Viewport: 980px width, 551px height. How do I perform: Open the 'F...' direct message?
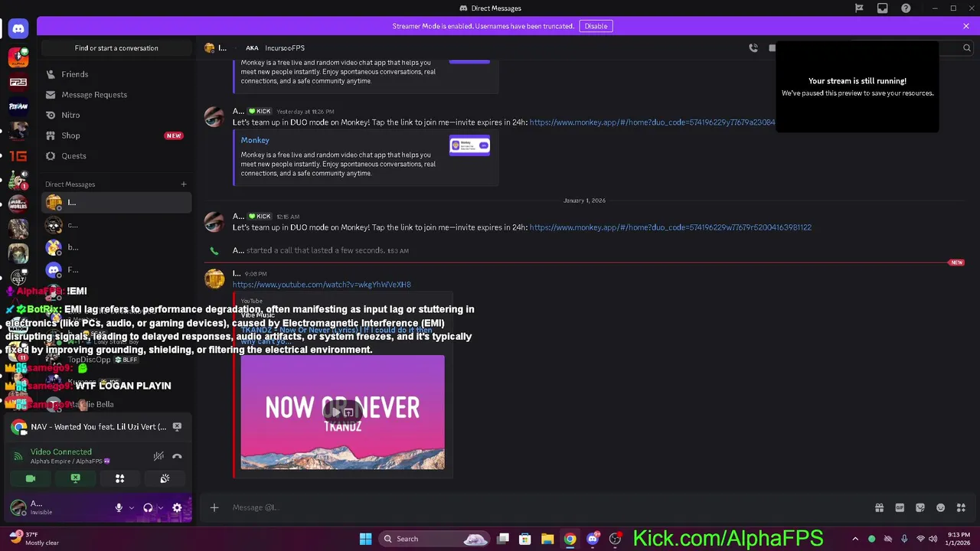tap(116, 269)
